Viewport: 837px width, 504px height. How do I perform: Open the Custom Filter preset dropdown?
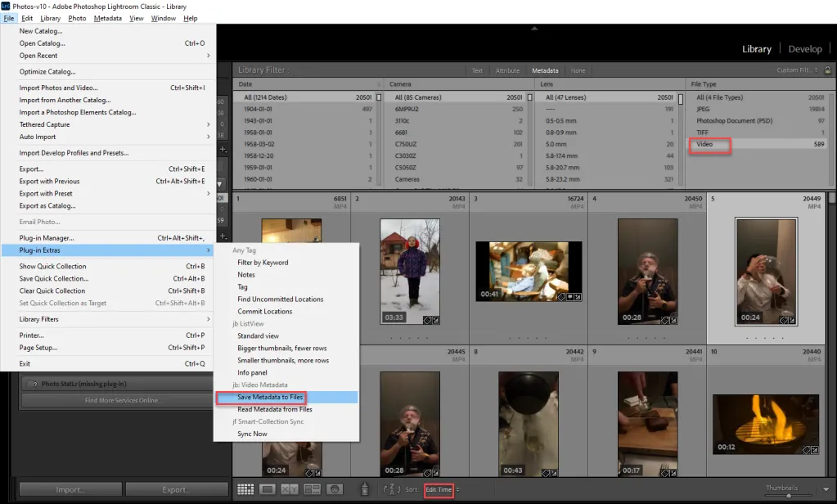(x=798, y=70)
